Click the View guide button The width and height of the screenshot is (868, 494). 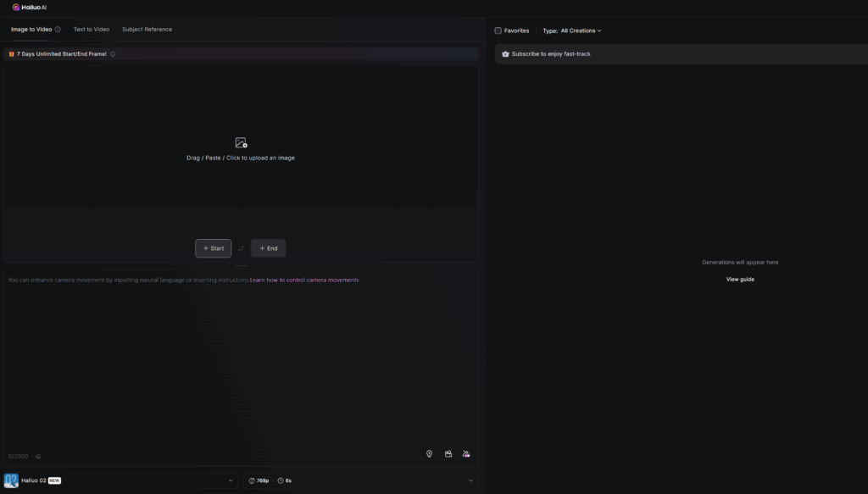pos(740,280)
